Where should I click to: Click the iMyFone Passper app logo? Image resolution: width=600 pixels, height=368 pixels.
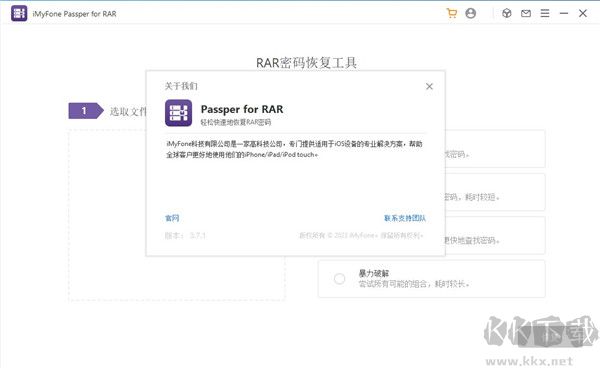pos(19,13)
